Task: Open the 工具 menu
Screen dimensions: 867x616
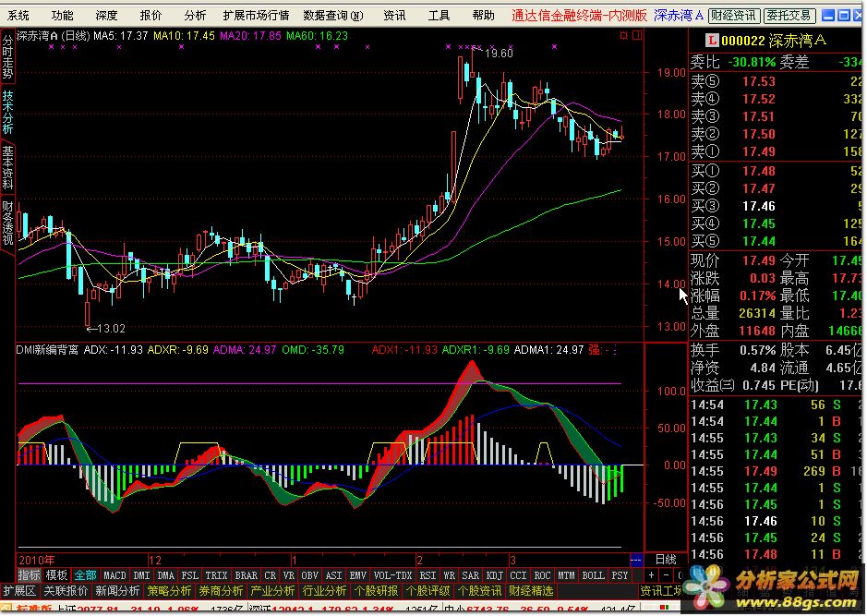Action: coord(439,16)
